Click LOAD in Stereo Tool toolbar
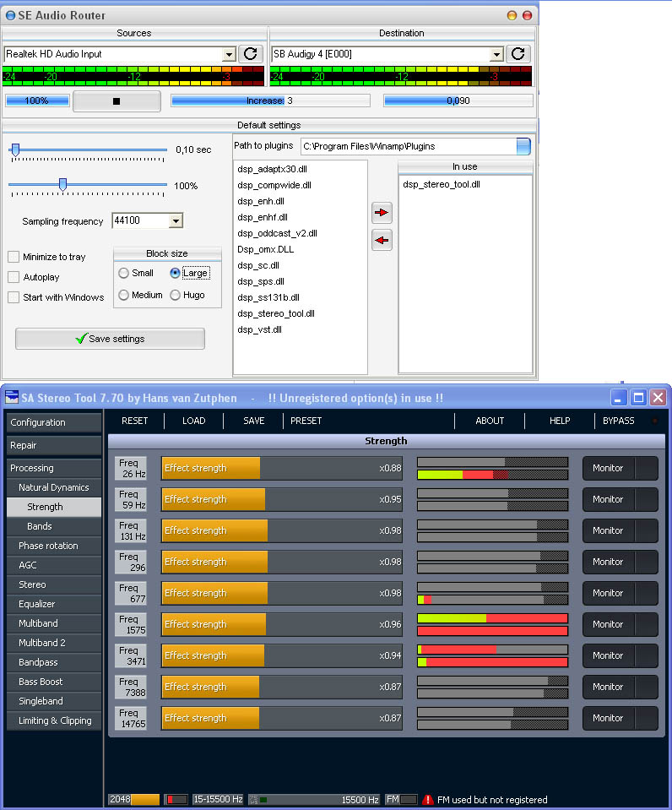Screen dimensions: 672x810 pos(193,421)
